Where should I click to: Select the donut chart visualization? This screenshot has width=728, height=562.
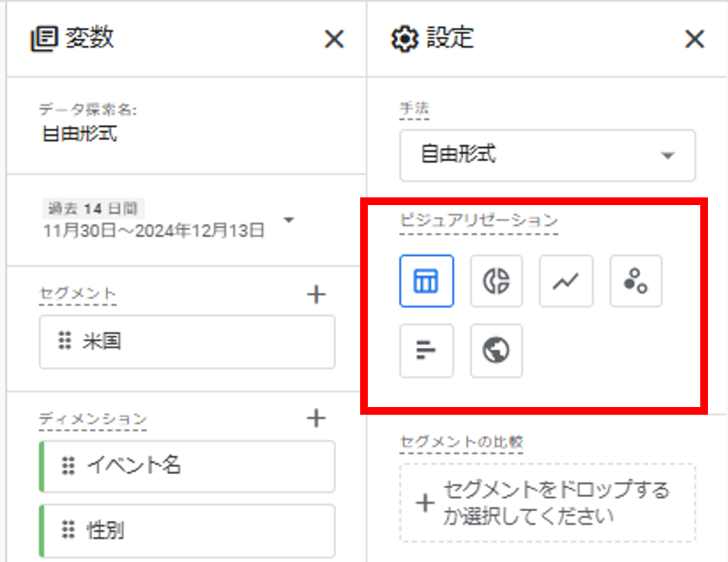click(496, 281)
